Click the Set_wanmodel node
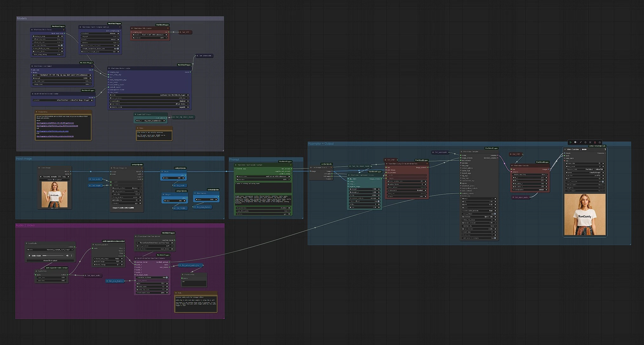Screen dimensions: 644x345 coord(204,56)
